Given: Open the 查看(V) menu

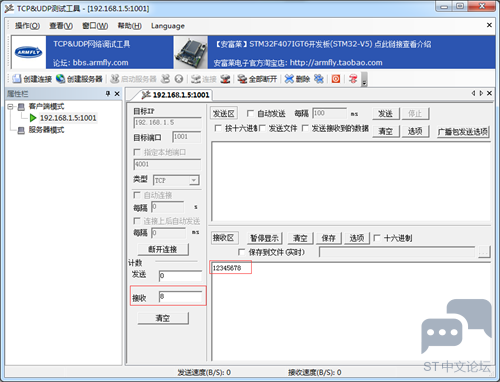Looking at the screenshot, I should click(x=61, y=26).
